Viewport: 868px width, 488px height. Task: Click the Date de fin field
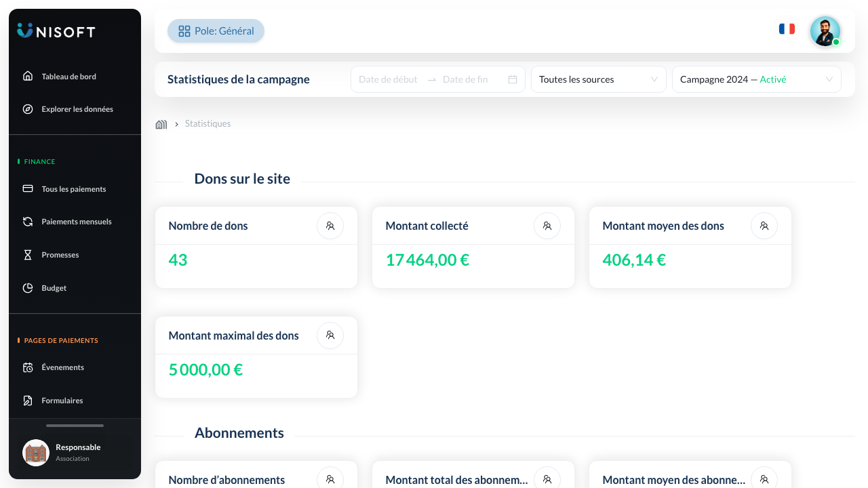471,79
